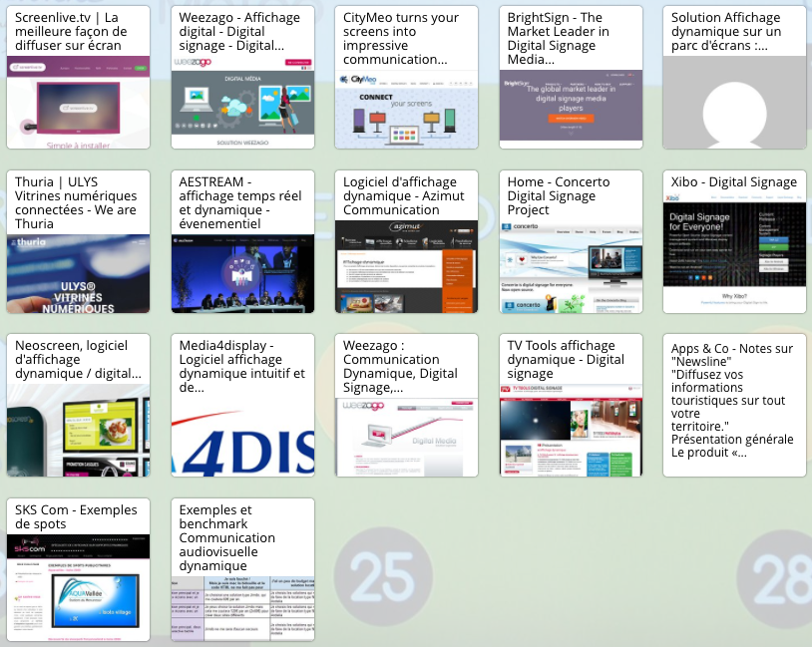Open 'Exemples et benchmark Communication audiovisuelle' title
The height and width of the screenshot is (647, 812).
(x=226, y=537)
